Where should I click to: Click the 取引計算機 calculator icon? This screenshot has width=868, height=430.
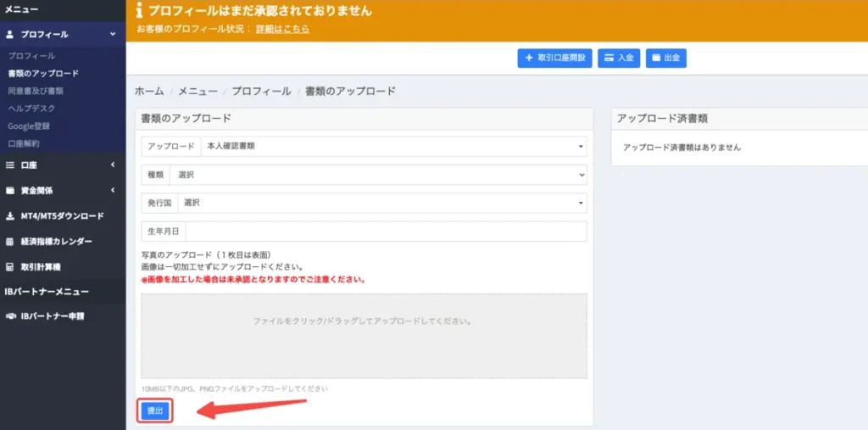(9, 267)
